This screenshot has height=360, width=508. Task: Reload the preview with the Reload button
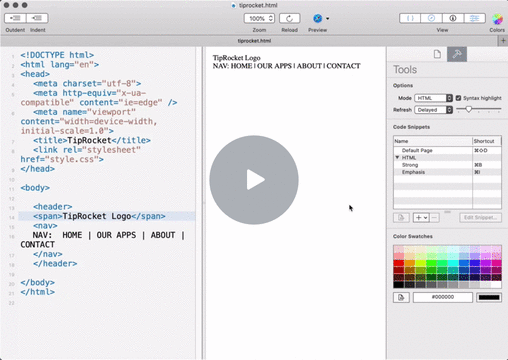[x=289, y=18]
